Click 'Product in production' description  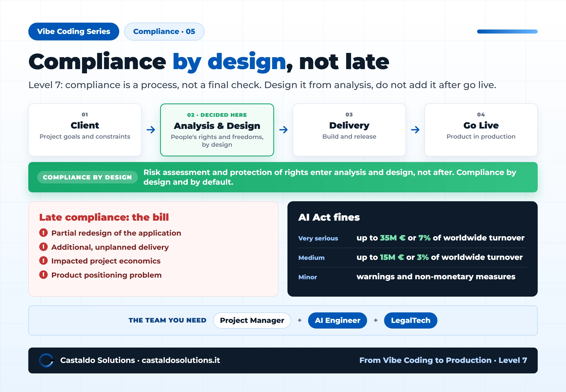[481, 137]
